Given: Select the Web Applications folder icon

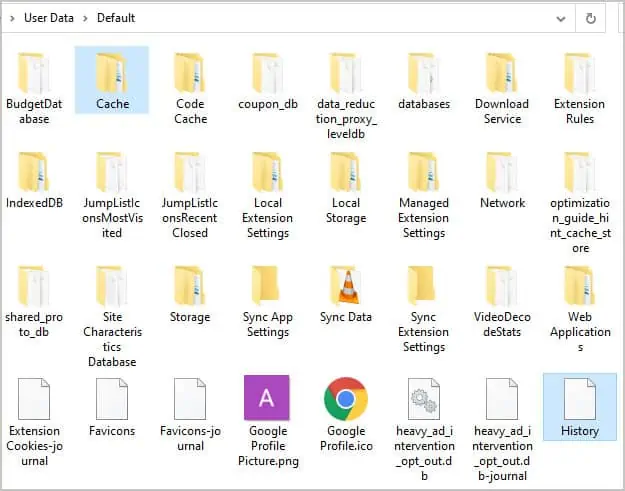Looking at the screenshot, I should (x=580, y=286).
